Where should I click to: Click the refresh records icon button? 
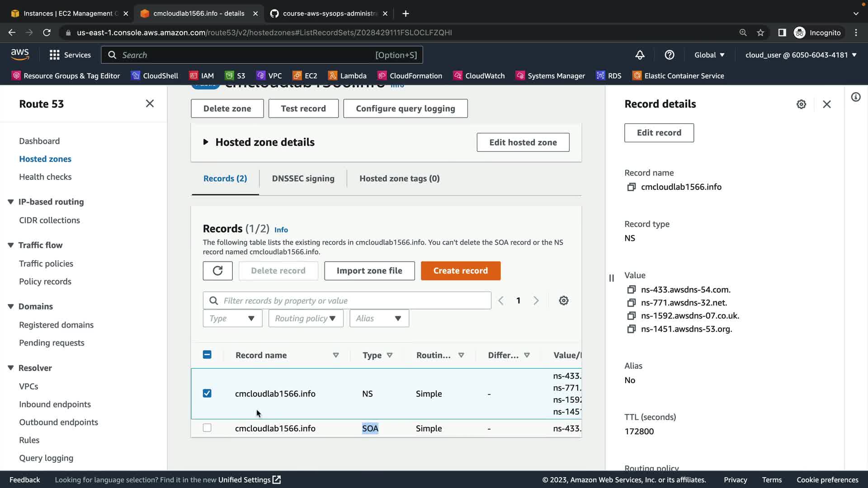pyautogui.click(x=217, y=271)
